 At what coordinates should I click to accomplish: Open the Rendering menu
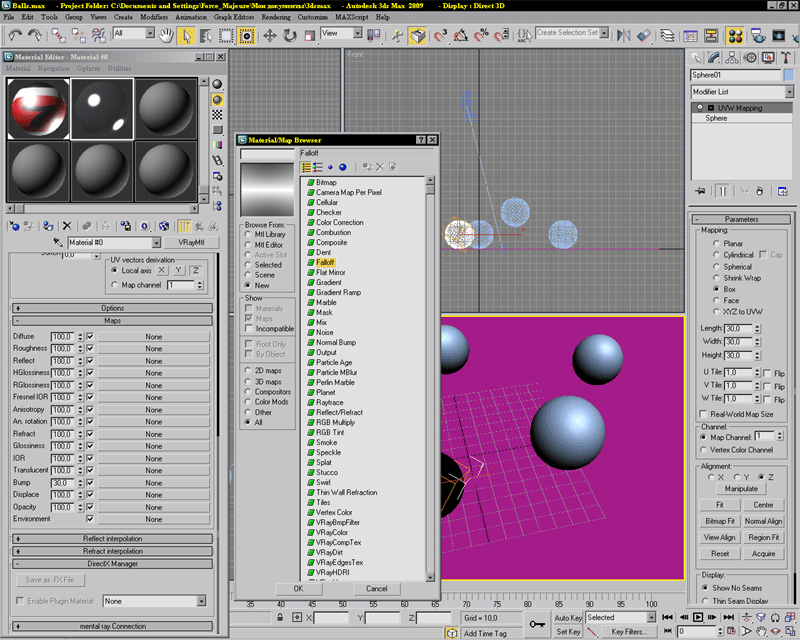pos(276,17)
